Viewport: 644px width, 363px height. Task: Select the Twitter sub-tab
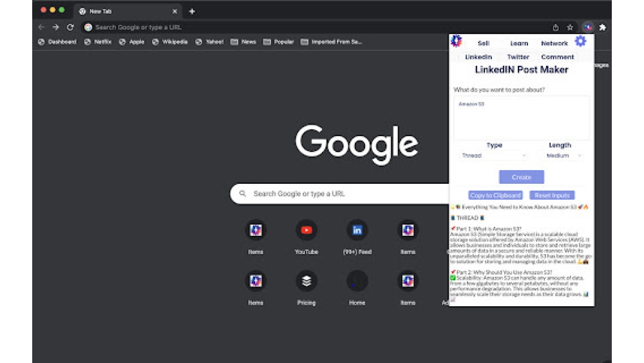pyautogui.click(x=518, y=57)
